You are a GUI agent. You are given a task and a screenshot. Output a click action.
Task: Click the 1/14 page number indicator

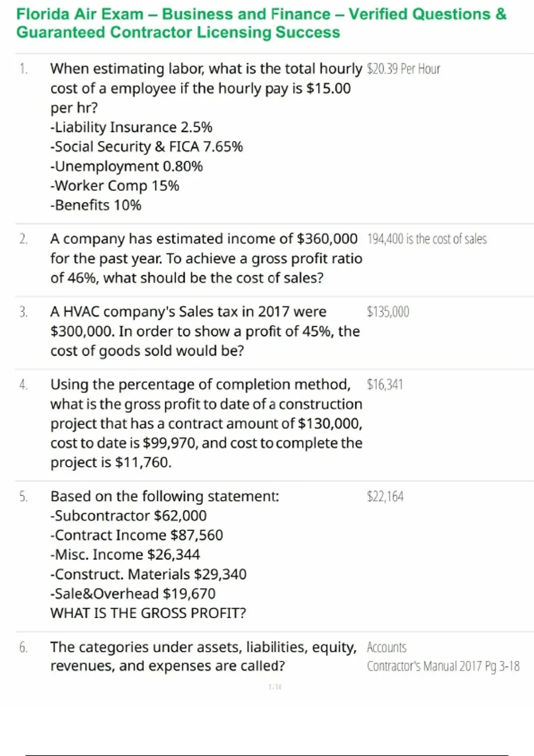275,687
